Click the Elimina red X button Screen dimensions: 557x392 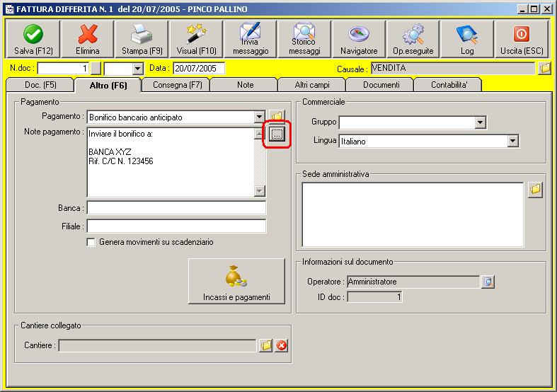point(87,39)
